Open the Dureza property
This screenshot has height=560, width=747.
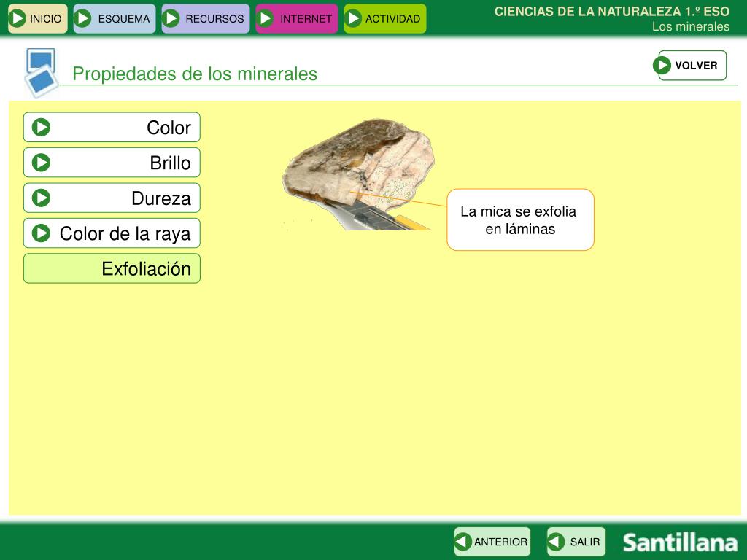[x=112, y=198]
